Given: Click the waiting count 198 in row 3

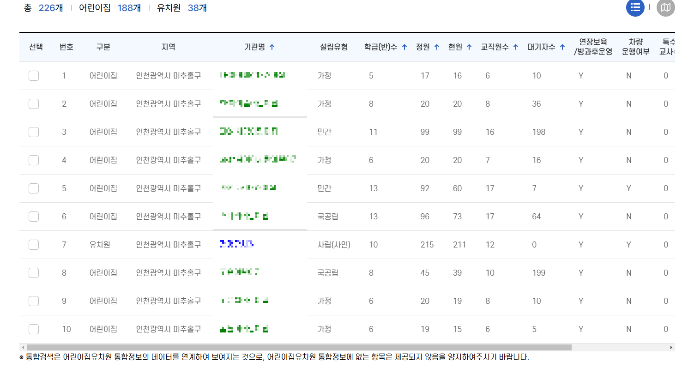Looking at the screenshot, I should [538, 132].
